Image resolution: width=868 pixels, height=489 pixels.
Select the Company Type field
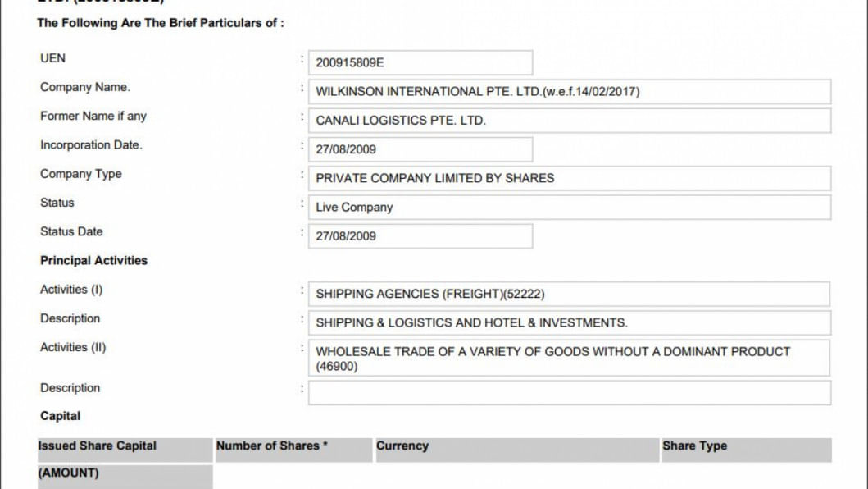click(569, 178)
